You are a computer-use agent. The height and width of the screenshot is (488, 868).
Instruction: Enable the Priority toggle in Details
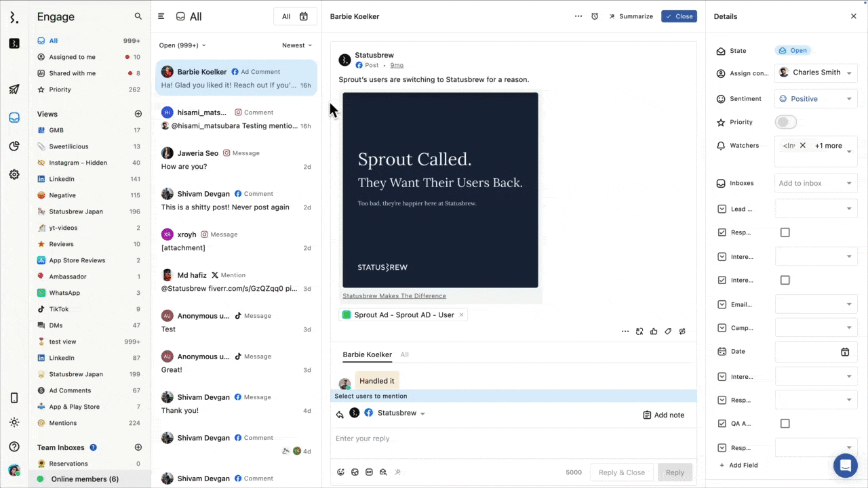[x=785, y=122]
